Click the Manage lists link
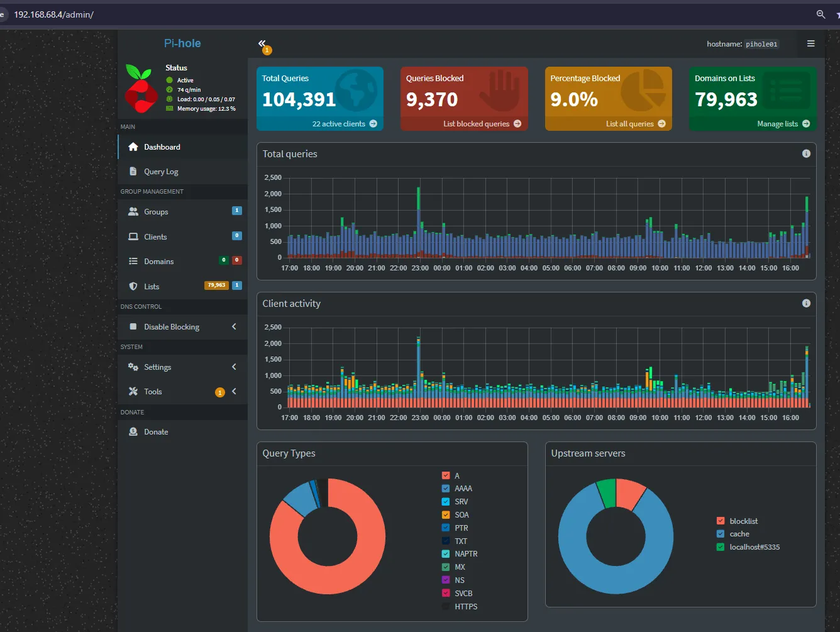Image resolution: width=840 pixels, height=632 pixels. point(783,124)
